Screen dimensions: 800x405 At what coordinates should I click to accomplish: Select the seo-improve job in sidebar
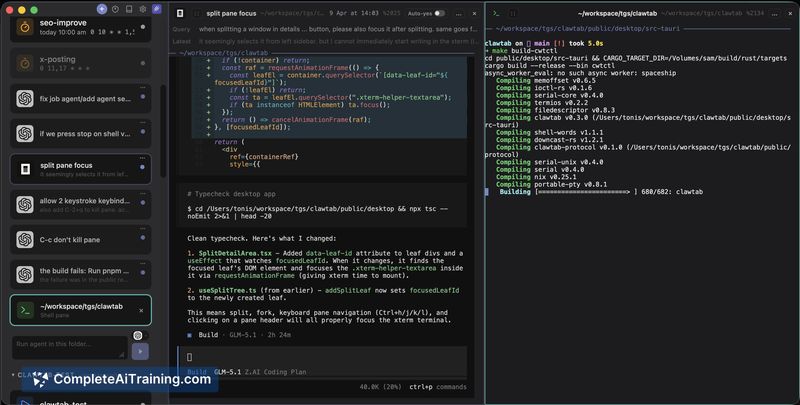81,27
